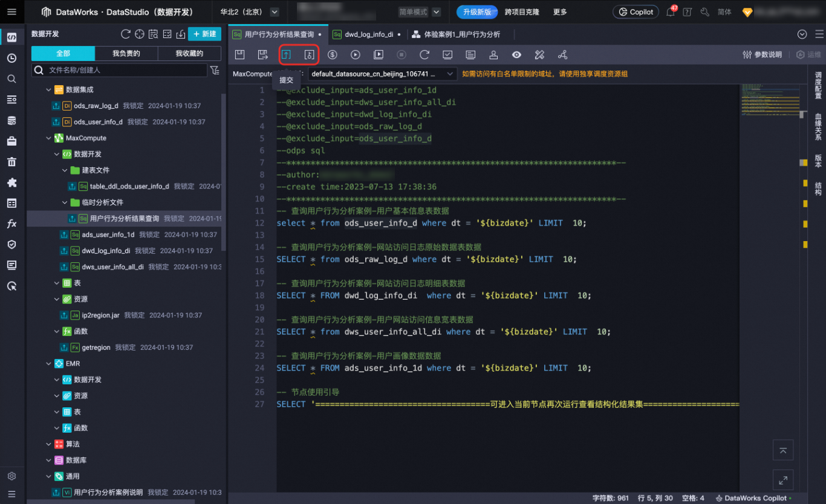Open the default_datasource_cn_beijing dropdown
The height and width of the screenshot is (504, 826).
[x=382, y=74]
